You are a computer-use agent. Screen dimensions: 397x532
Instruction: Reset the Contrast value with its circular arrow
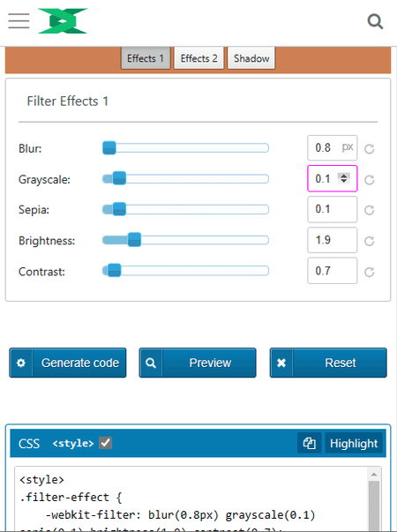369,272
